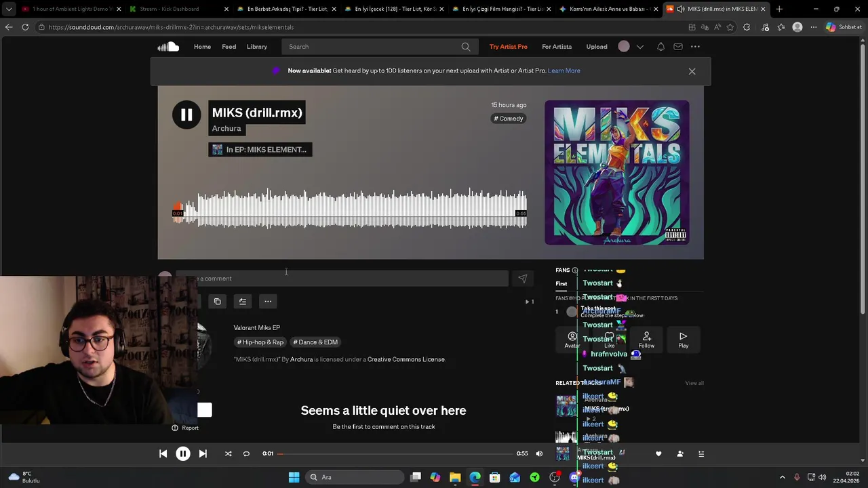Open the track's three-dots more options
The width and height of the screenshot is (868, 488).
tap(268, 302)
